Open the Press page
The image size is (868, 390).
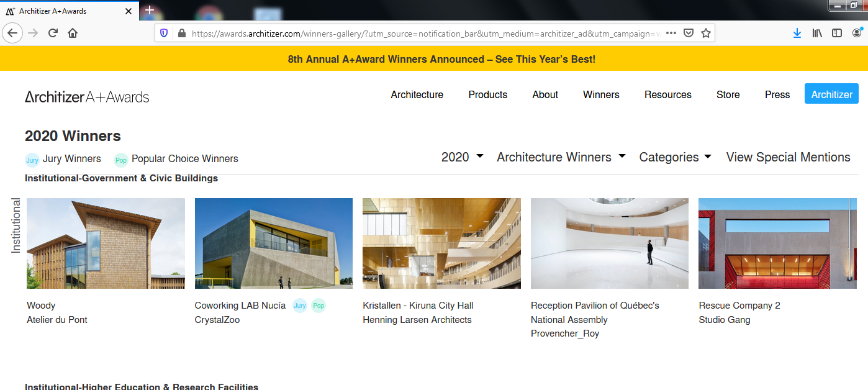777,94
